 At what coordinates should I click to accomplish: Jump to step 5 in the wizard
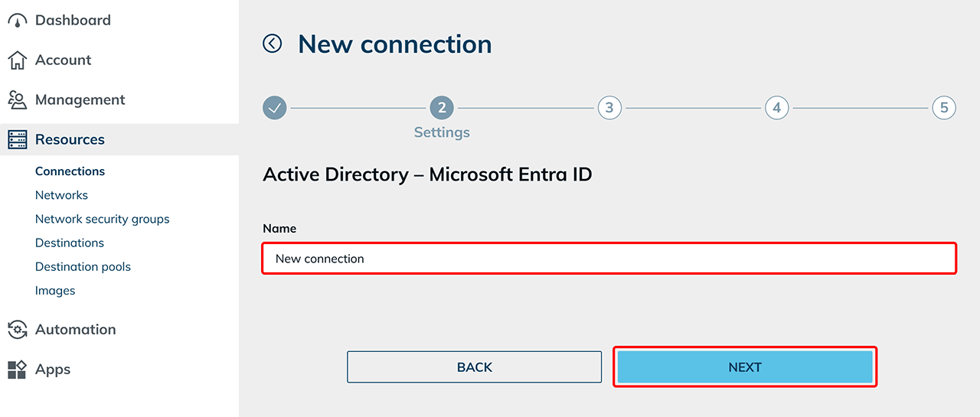[x=944, y=108]
